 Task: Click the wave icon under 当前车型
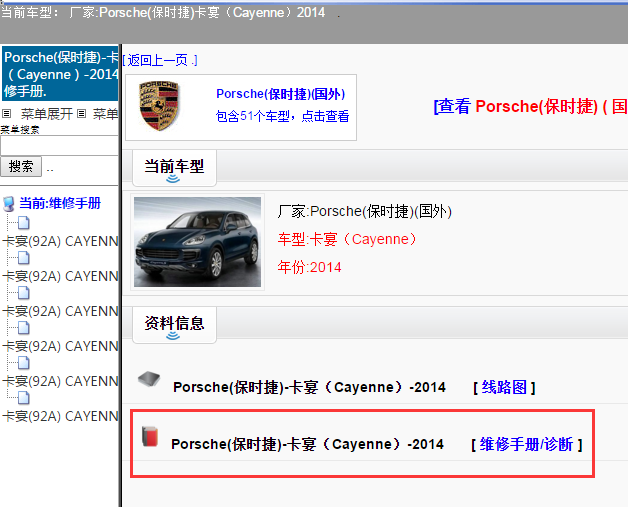click(173, 179)
